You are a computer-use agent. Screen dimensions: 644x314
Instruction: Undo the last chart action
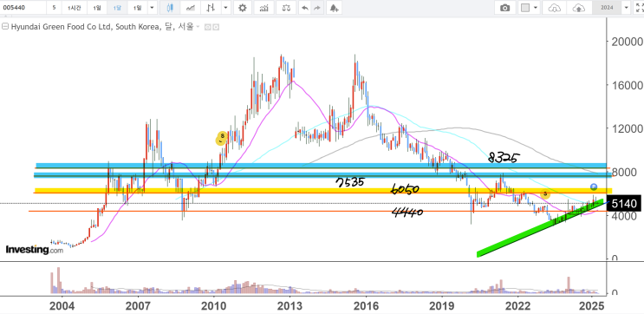304,8
